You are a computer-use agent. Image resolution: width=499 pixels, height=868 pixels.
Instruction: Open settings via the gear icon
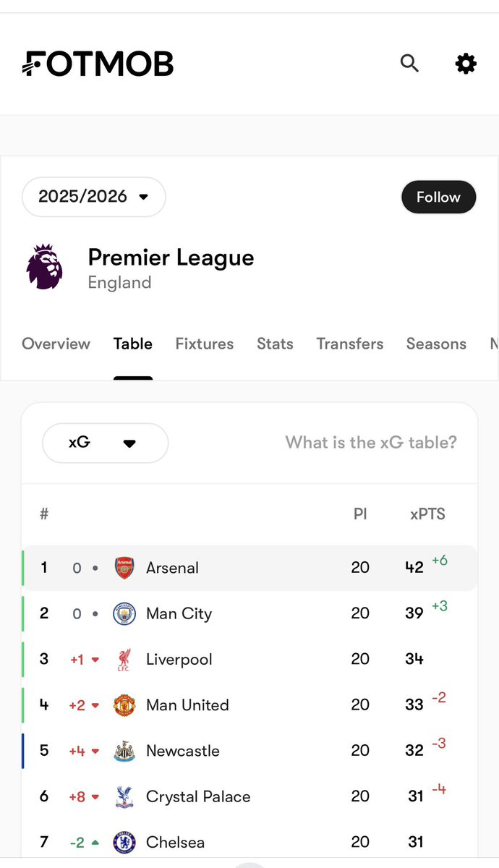pyautogui.click(x=466, y=64)
